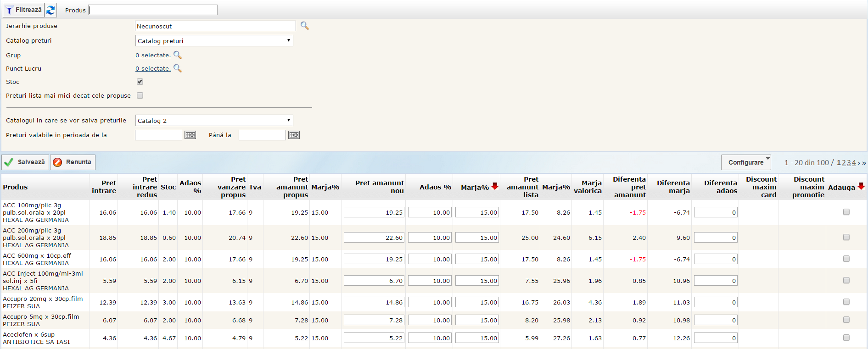Image resolution: width=868 pixels, height=349 pixels.
Task: Go to results page 2
Action: 844,163
